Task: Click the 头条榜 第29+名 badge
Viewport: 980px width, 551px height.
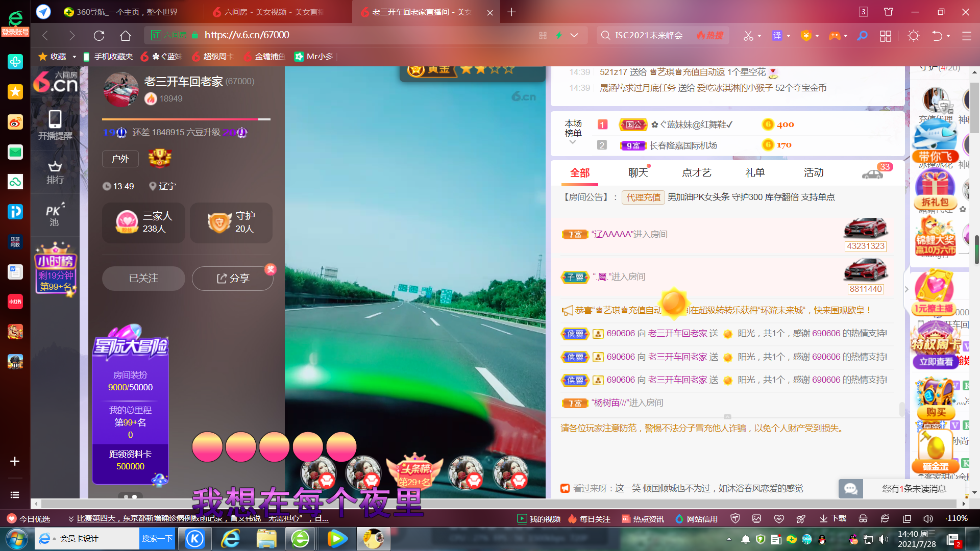Action: [x=414, y=472]
